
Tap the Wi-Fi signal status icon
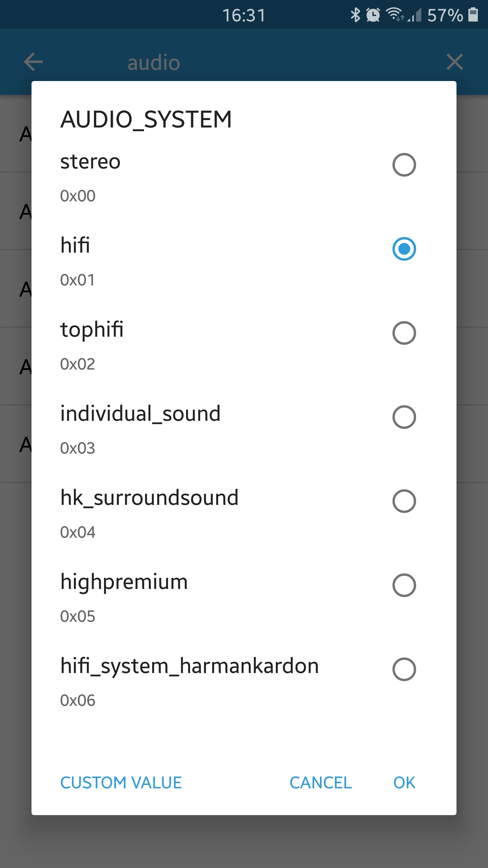395,14
